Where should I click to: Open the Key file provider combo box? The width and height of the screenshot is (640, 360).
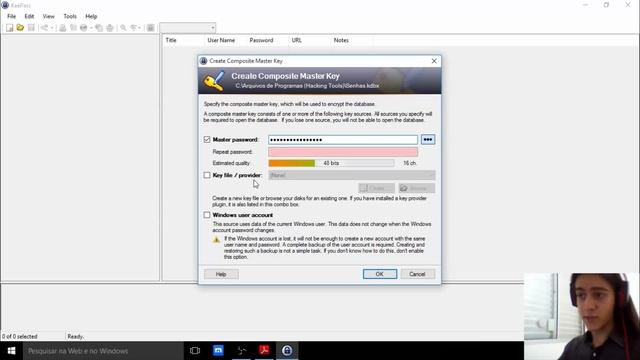(352, 175)
